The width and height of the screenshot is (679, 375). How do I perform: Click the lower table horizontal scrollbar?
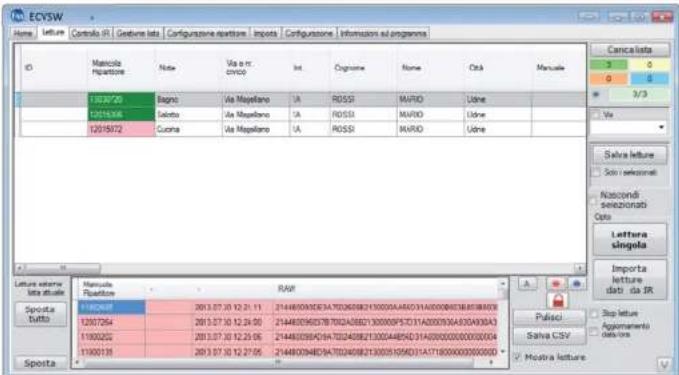click(284, 362)
